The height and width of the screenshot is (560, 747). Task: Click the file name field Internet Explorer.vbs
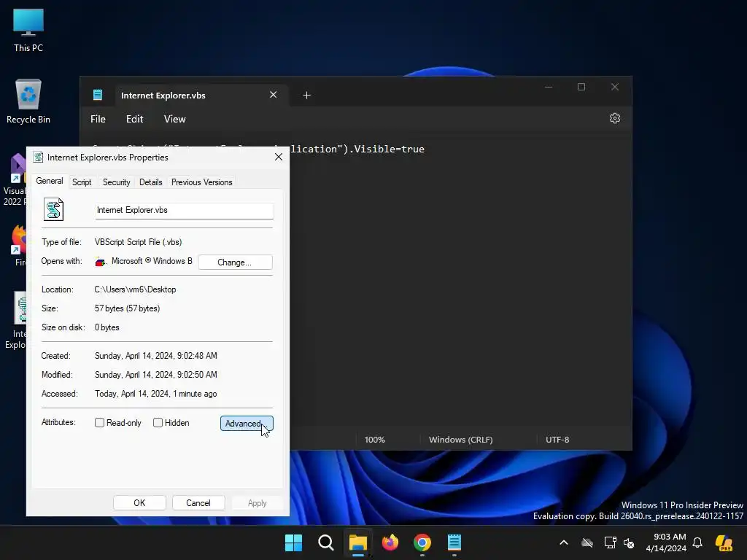coord(184,211)
